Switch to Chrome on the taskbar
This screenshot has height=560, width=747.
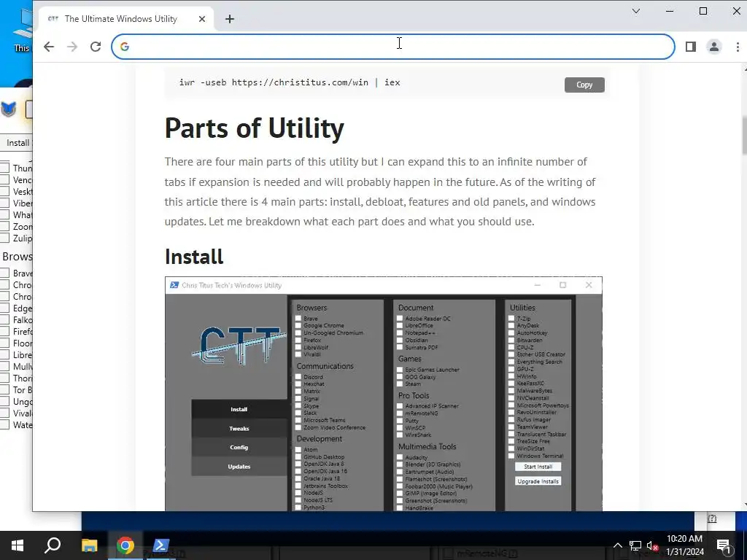125,545
